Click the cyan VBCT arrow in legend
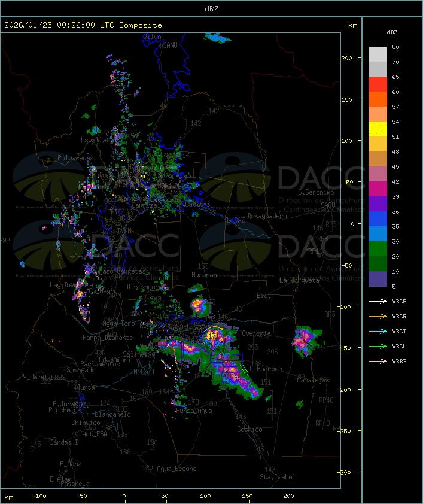 [378, 331]
